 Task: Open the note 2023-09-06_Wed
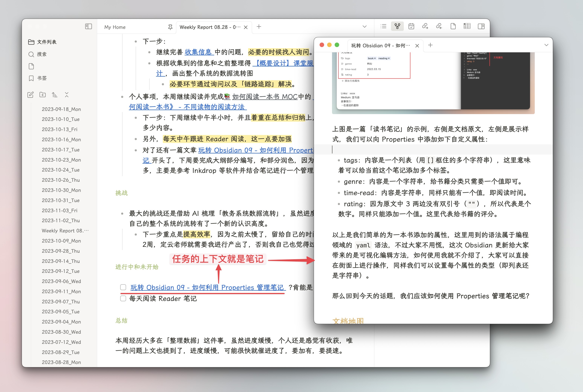(61, 281)
